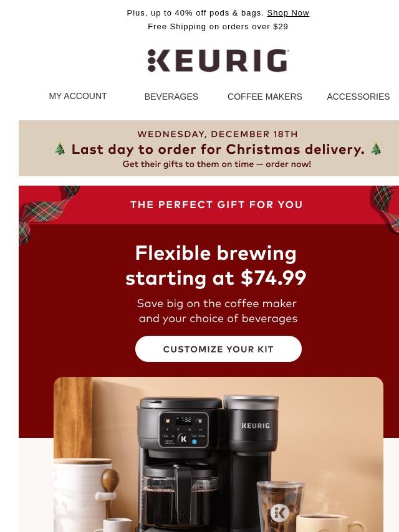Click the glass coffee carafe in photo
The width and height of the screenshot is (399, 532).
pyautogui.click(x=180, y=495)
